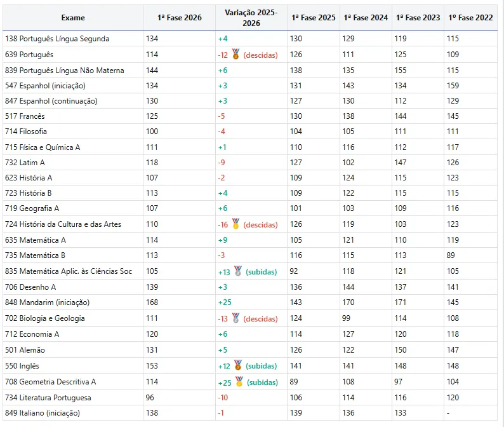
Task: Click the gold medal in the História da Cultura row
Action: pos(235,224)
